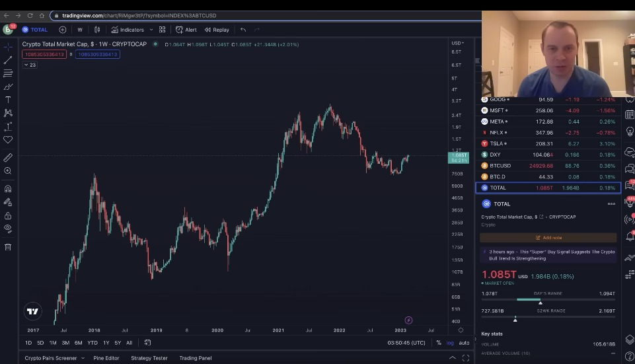The width and height of the screenshot is (635, 364).
Task: Open the W timeframe interval selector
Action: [80, 30]
